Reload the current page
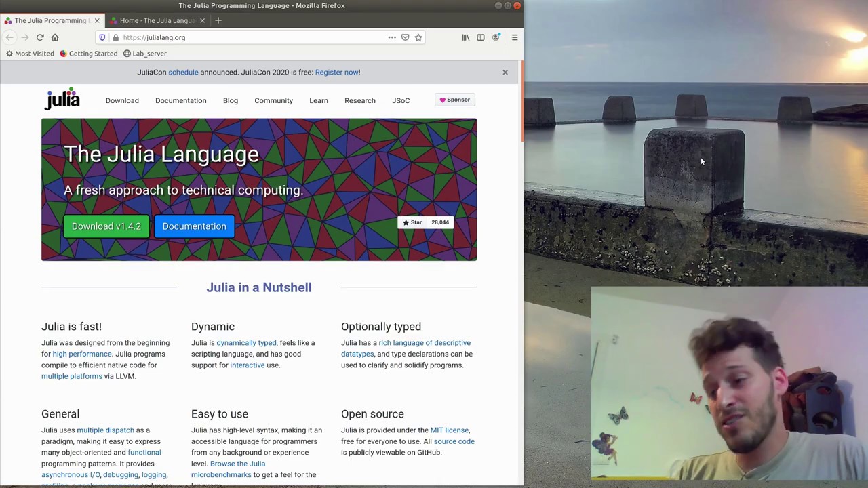 point(40,37)
